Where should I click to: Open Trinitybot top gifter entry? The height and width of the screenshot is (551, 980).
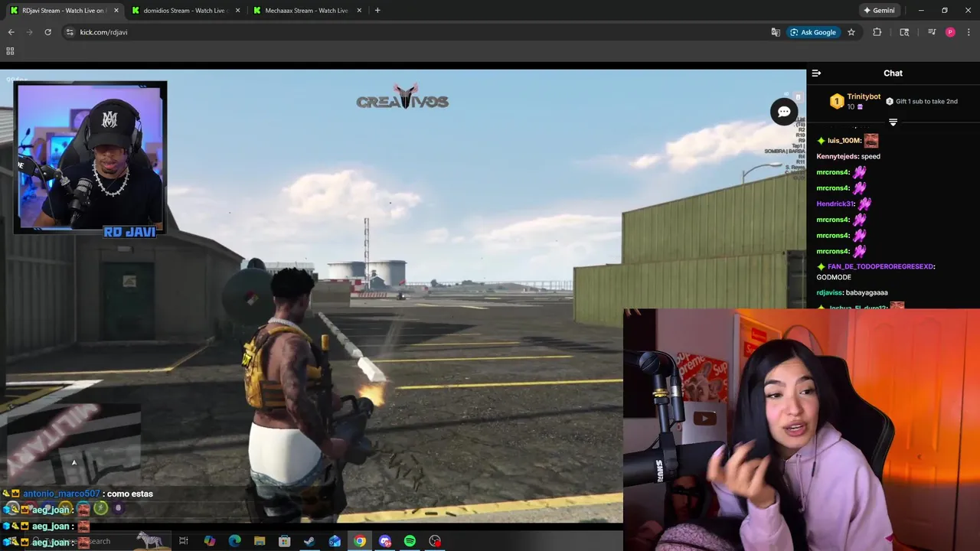click(x=855, y=101)
